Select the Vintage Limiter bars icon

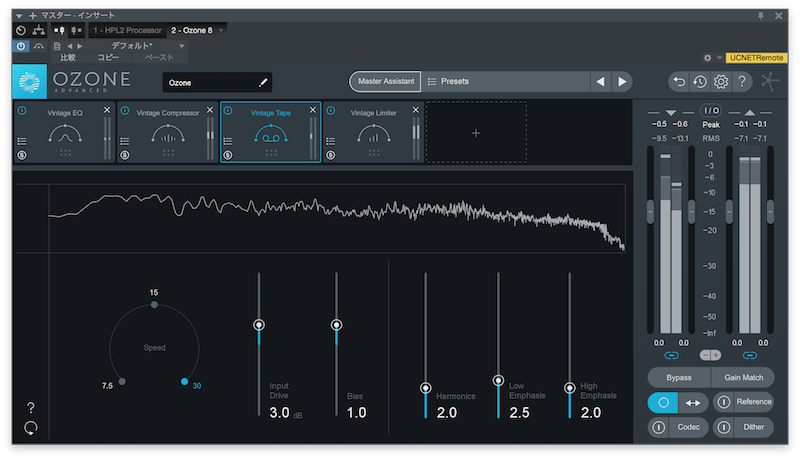point(374,134)
